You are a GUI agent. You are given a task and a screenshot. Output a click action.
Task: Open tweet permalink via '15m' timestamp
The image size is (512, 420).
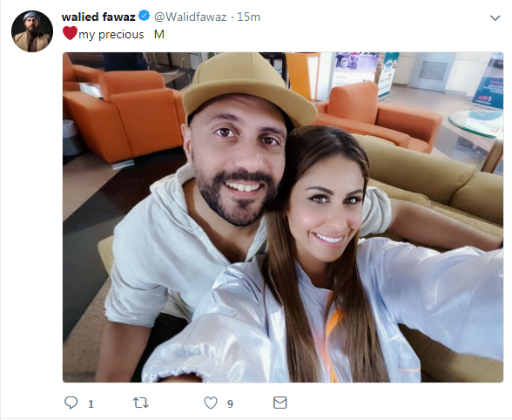pos(248,17)
